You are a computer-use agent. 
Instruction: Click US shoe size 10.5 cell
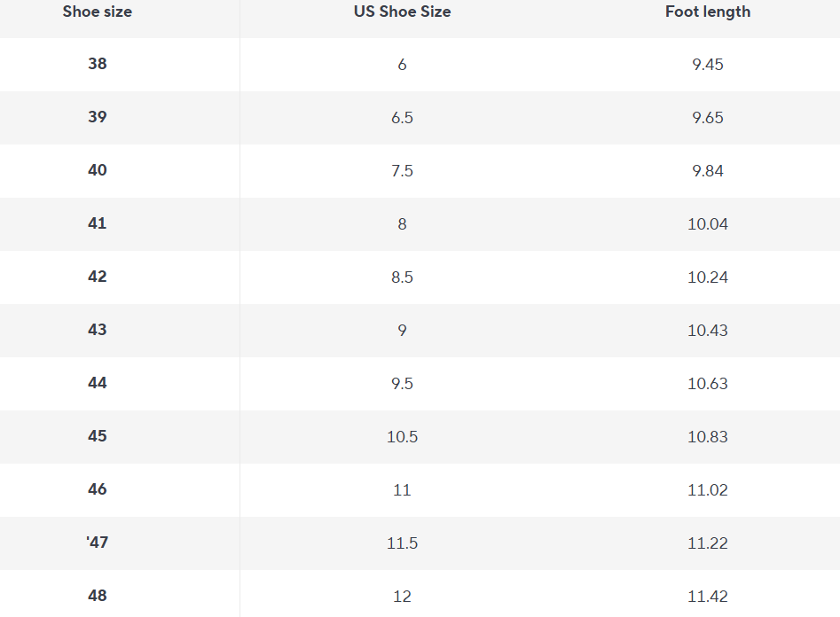pyautogui.click(x=402, y=436)
